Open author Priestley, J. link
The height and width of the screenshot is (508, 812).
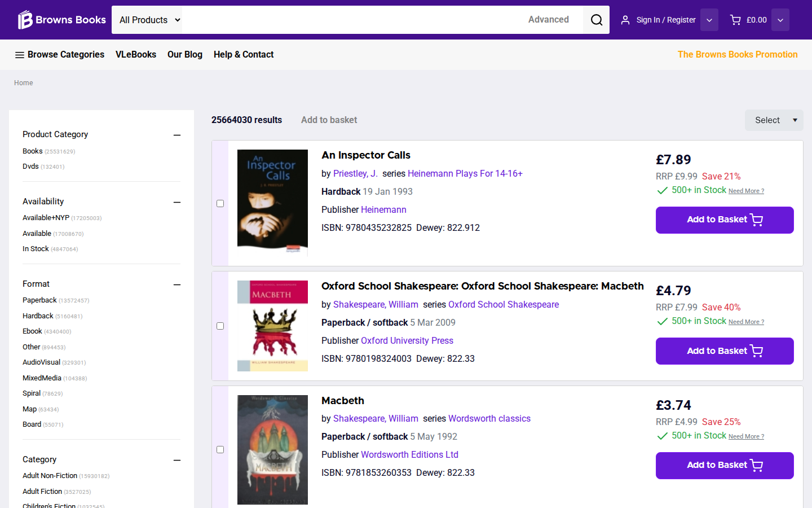coord(355,173)
